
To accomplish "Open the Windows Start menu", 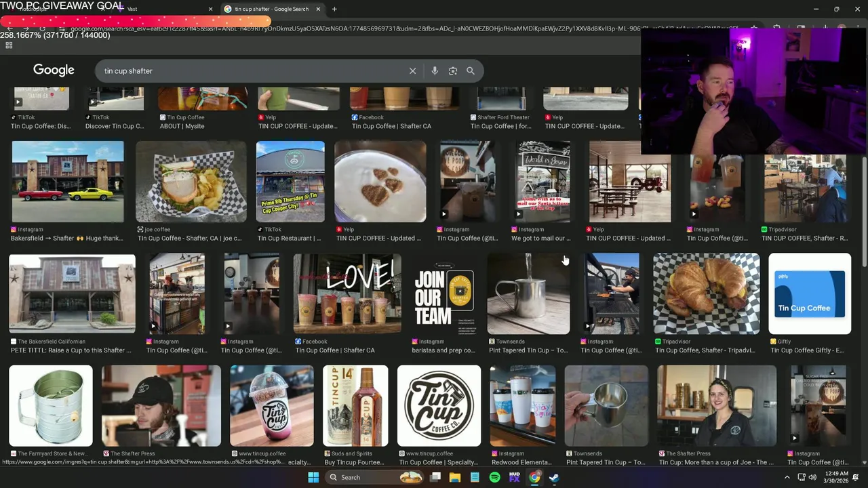I will 313,477.
